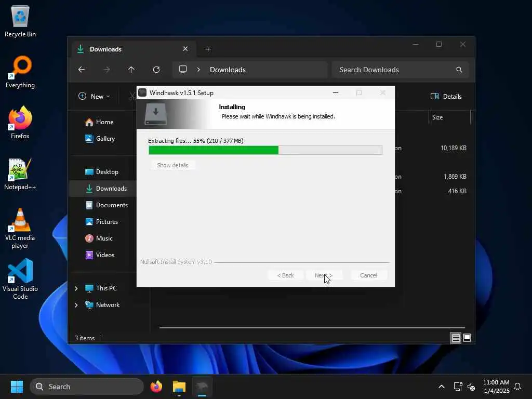
Task: Select Desktop in the navigation pane
Action: pyautogui.click(x=101, y=172)
